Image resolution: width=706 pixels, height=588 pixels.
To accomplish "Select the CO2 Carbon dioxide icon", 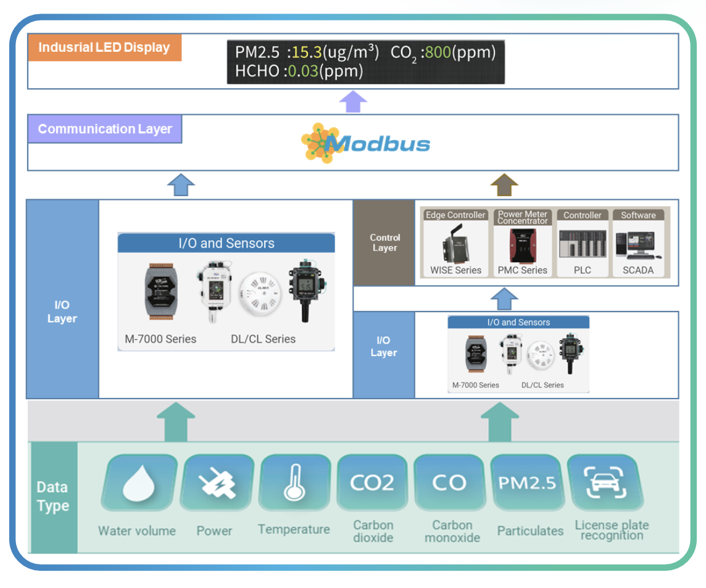I will click(372, 482).
